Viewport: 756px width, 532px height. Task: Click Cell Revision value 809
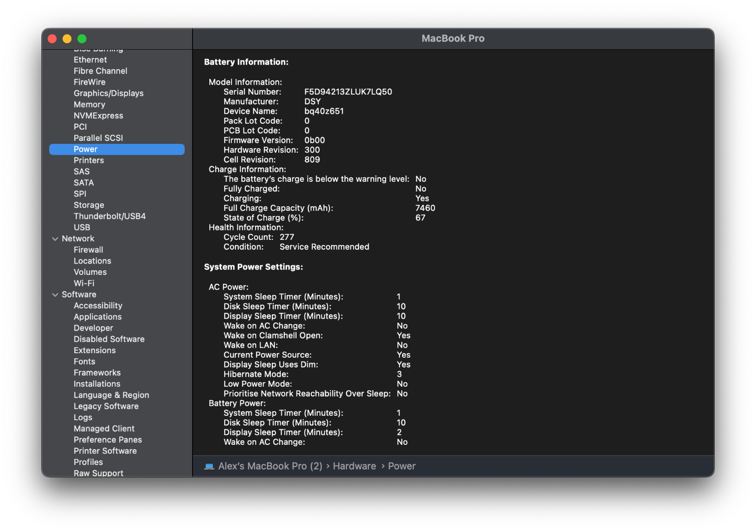(312, 160)
